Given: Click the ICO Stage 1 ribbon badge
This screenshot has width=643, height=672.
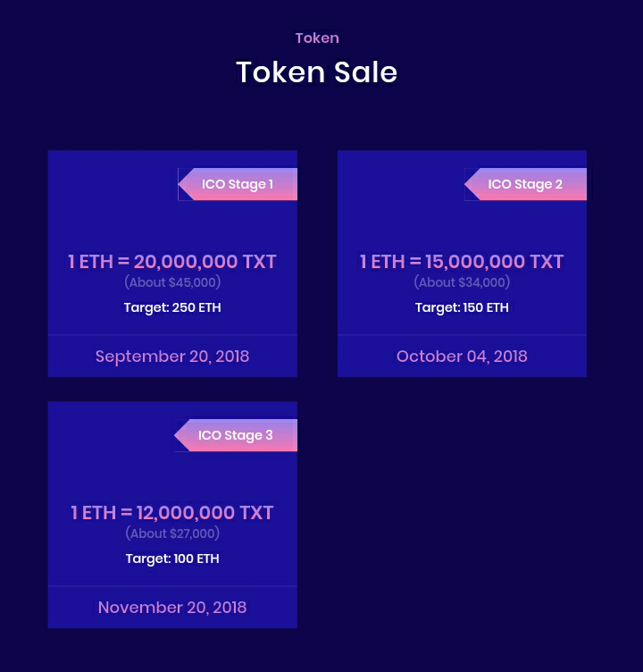Looking at the screenshot, I should (238, 184).
